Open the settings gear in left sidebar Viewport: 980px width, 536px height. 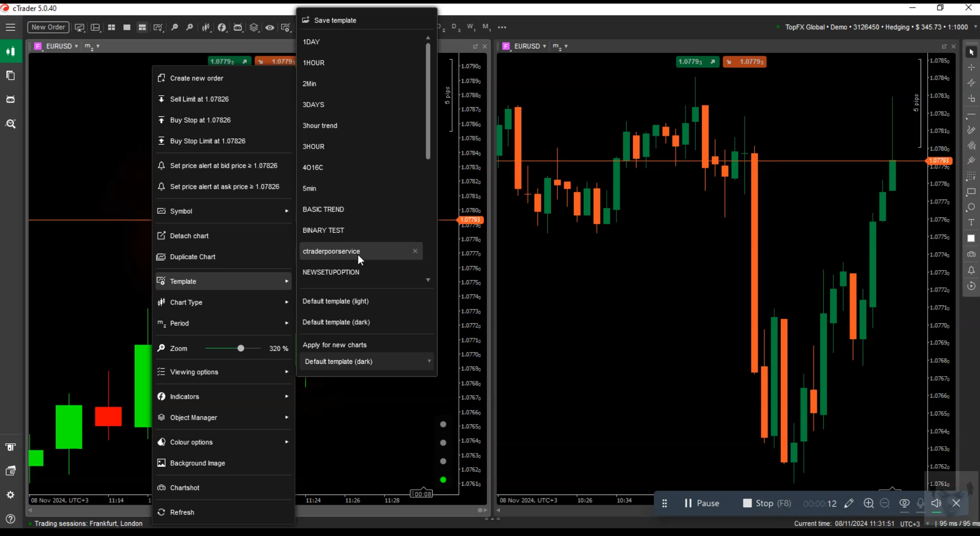(x=10, y=495)
